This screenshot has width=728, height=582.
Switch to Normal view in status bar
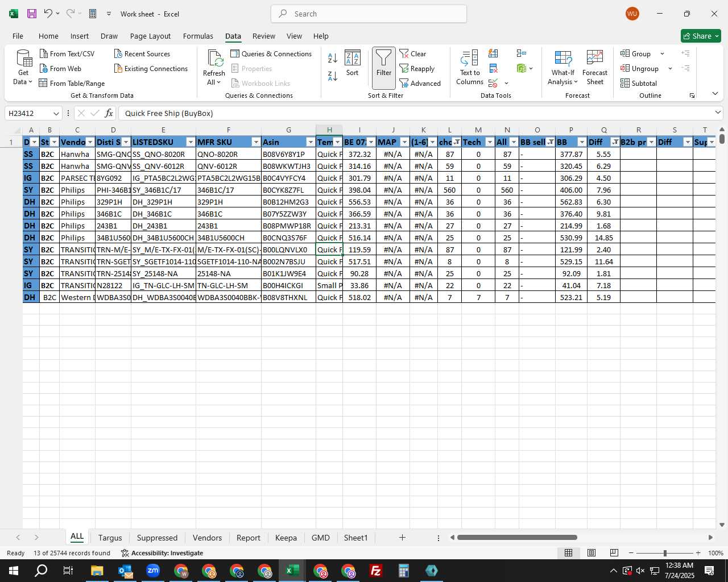pyautogui.click(x=568, y=553)
